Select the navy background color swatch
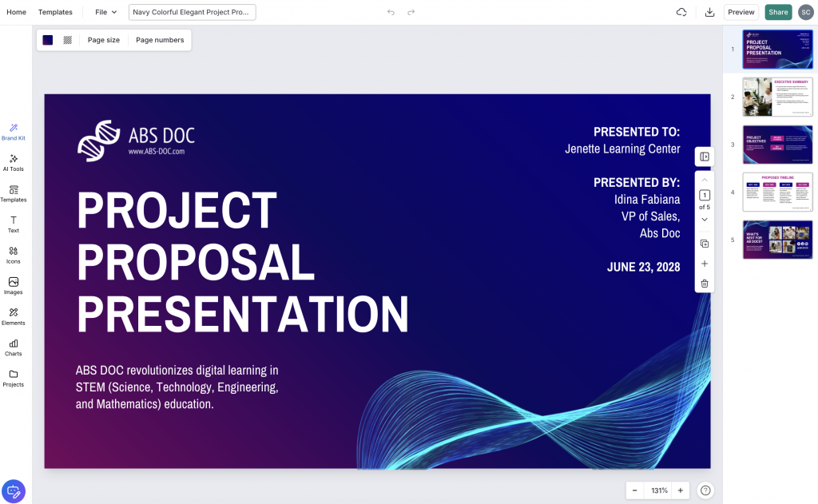This screenshot has width=818, height=504. [47, 39]
